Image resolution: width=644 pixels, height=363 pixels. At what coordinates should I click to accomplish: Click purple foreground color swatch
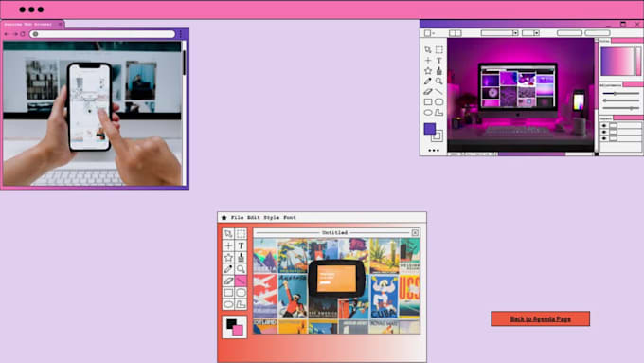click(x=430, y=129)
